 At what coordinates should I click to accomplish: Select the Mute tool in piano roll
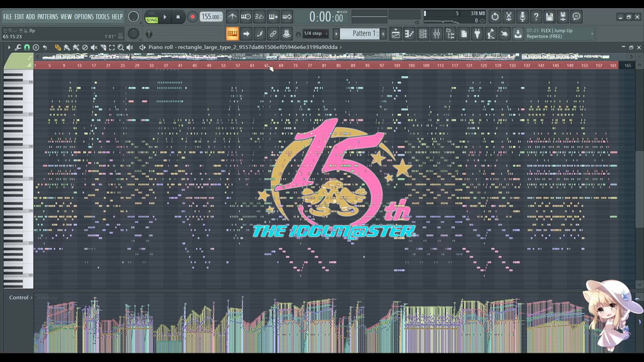[x=94, y=48]
